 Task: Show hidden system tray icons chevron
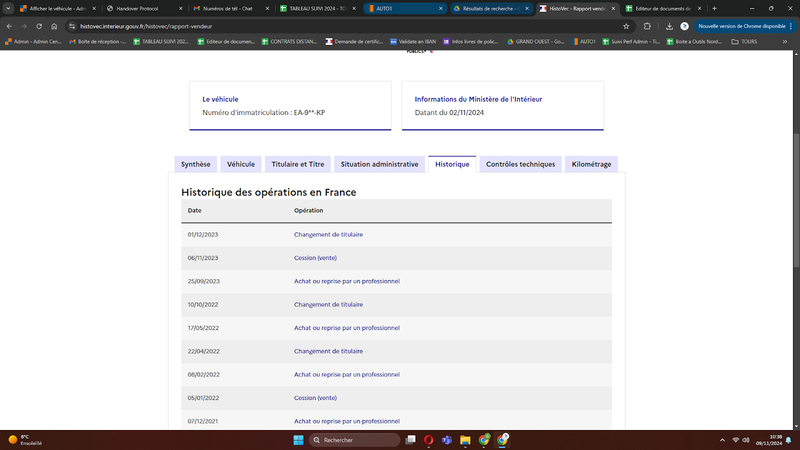point(722,440)
